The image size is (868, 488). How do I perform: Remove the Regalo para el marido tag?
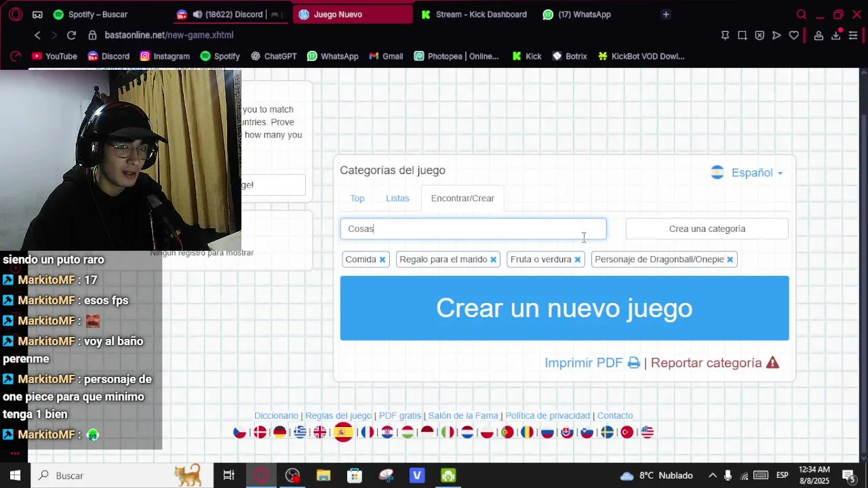coord(493,260)
